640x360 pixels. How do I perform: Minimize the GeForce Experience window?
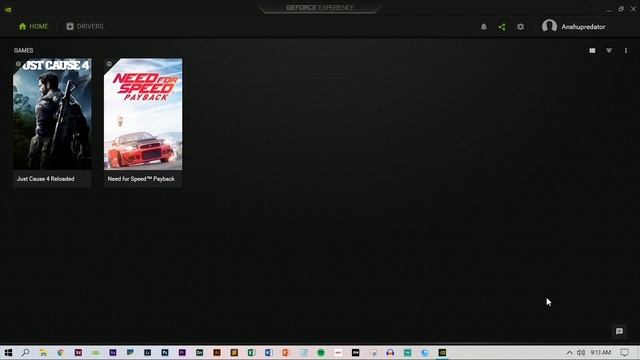[609, 9]
